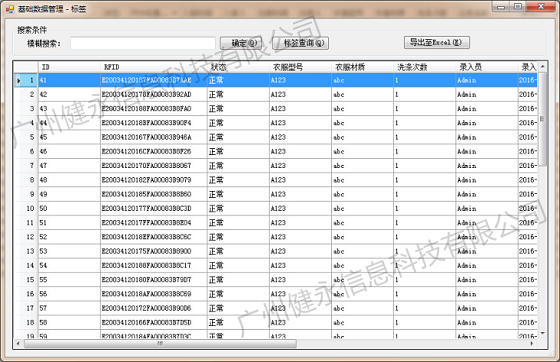Click Admin cell in row 8

coord(487,180)
